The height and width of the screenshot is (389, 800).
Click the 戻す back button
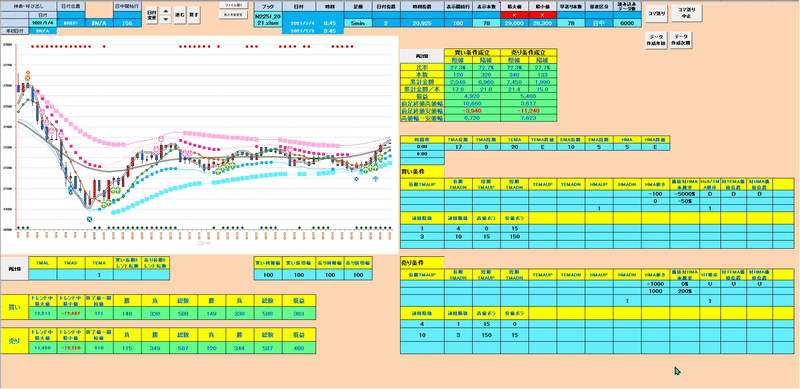click(x=194, y=15)
